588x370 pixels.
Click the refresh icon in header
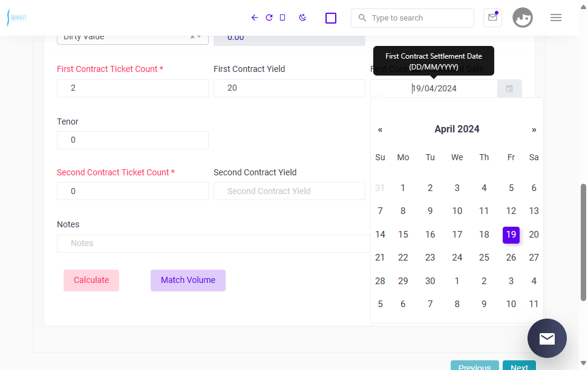click(269, 18)
